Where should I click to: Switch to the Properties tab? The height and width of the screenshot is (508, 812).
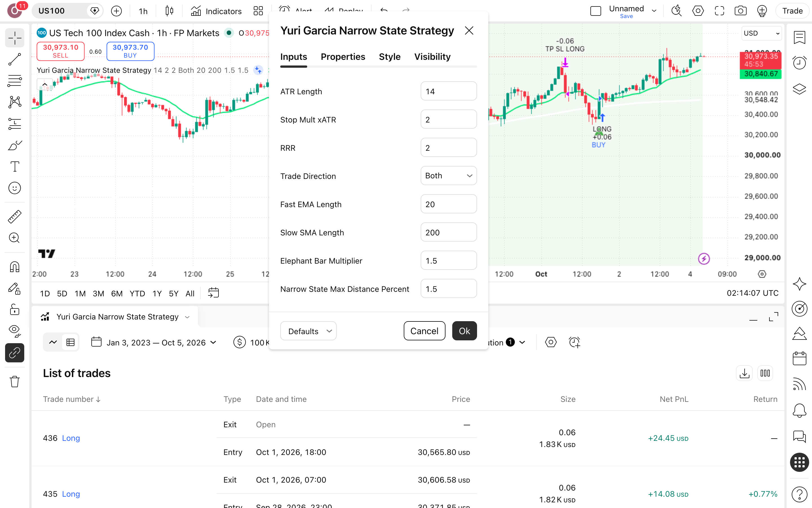coord(343,57)
